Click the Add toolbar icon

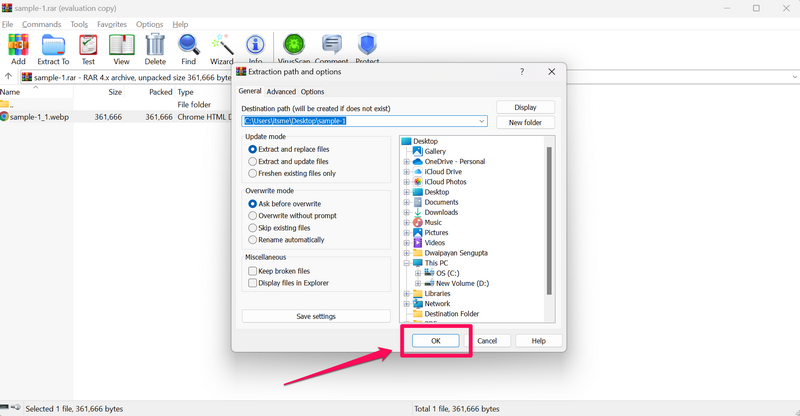pyautogui.click(x=18, y=45)
